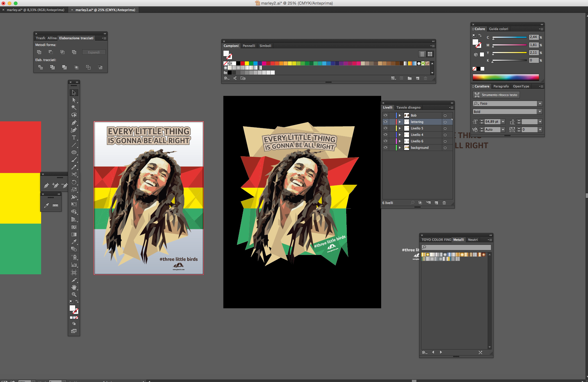Click Minus Front shape mode icon
The width and height of the screenshot is (588, 382).
click(x=51, y=52)
